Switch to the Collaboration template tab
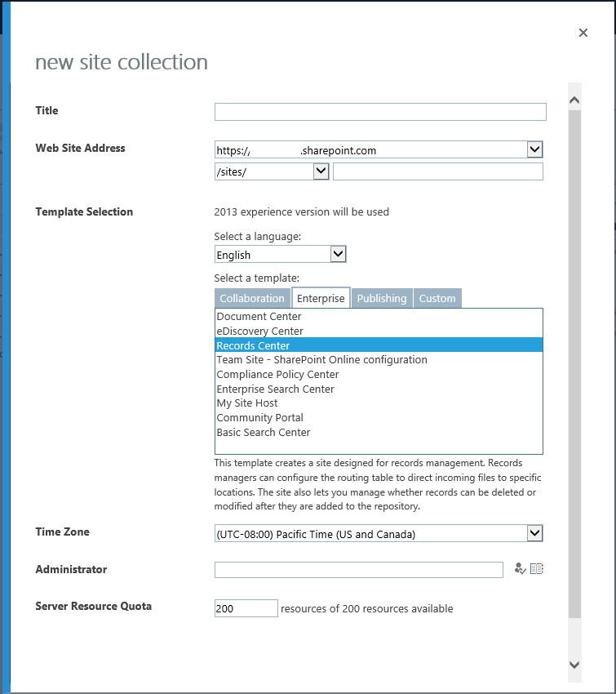The height and width of the screenshot is (694, 616). [x=252, y=298]
